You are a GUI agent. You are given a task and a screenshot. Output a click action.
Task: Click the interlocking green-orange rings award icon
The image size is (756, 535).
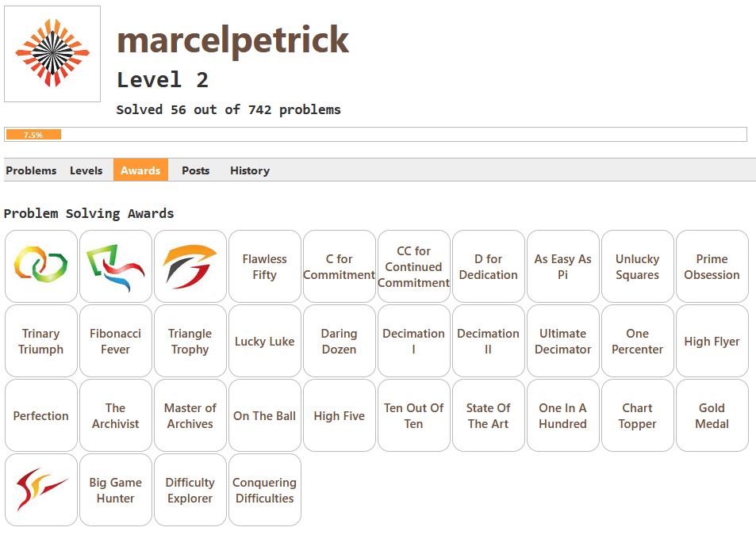click(x=41, y=266)
